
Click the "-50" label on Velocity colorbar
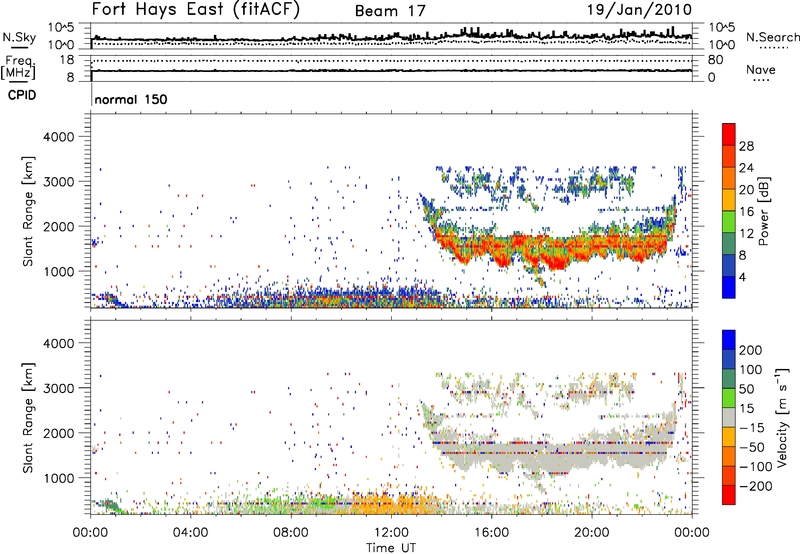pyautogui.click(x=752, y=448)
